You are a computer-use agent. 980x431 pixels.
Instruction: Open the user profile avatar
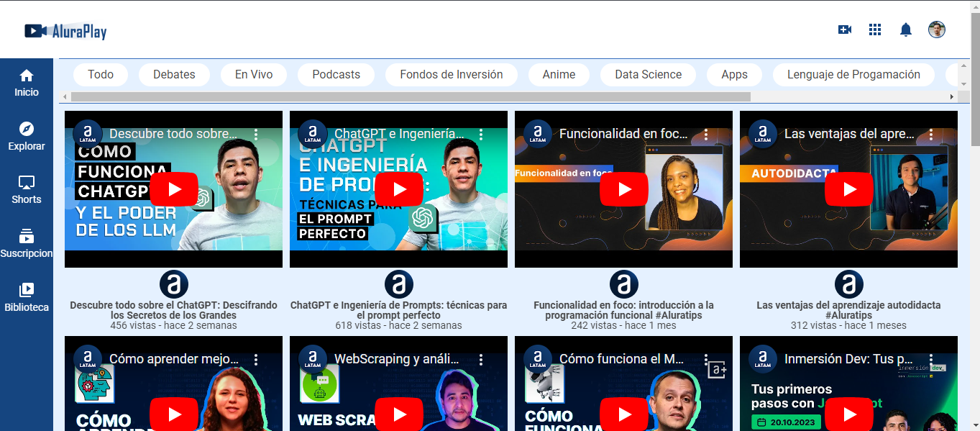(937, 30)
